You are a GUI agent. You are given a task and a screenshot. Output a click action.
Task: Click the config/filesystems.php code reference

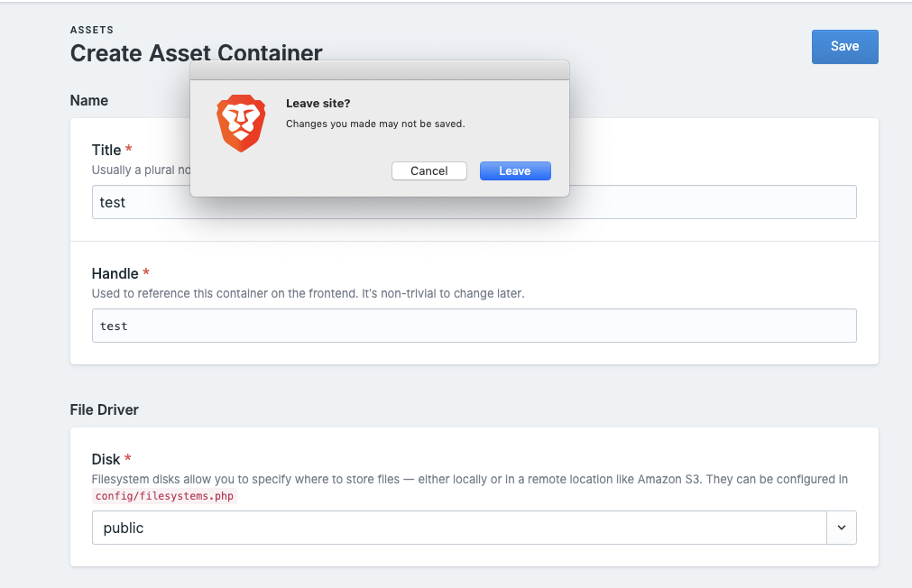pos(164,496)
